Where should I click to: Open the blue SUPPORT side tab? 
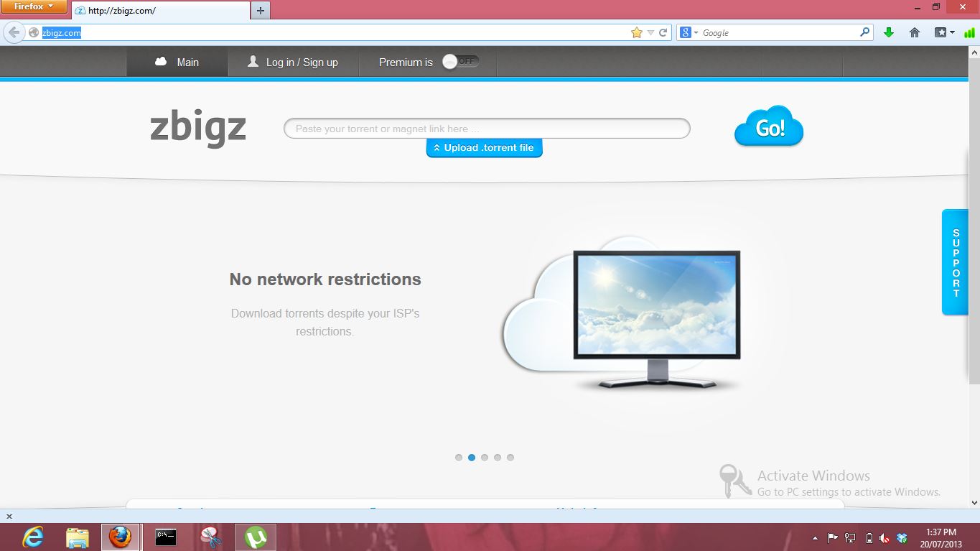[x=956, y=262]
